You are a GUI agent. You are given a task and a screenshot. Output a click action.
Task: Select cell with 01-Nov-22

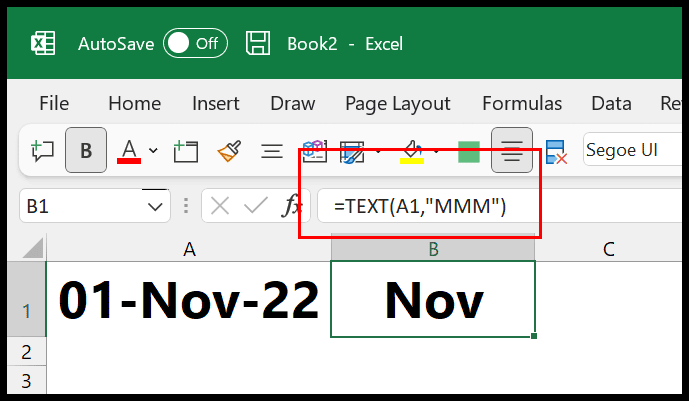click(189, 300)
